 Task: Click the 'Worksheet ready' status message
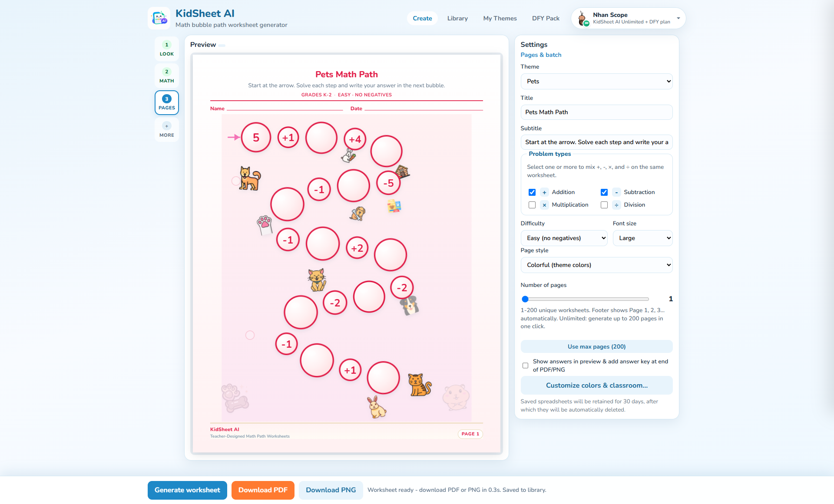457,490
